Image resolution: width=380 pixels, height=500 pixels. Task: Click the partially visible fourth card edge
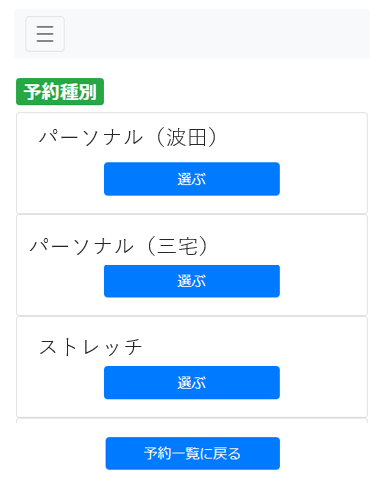(192, 420)
